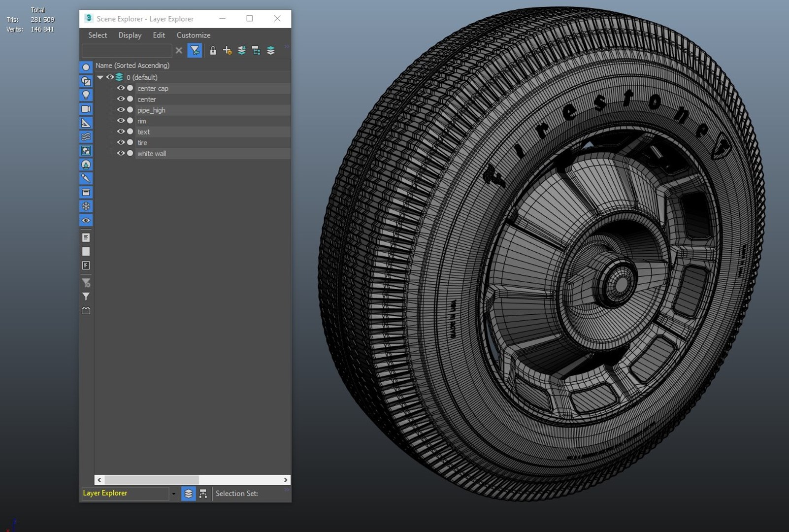
Task: Toggle Display Space Warps wave icon
Action: point(86,136)
